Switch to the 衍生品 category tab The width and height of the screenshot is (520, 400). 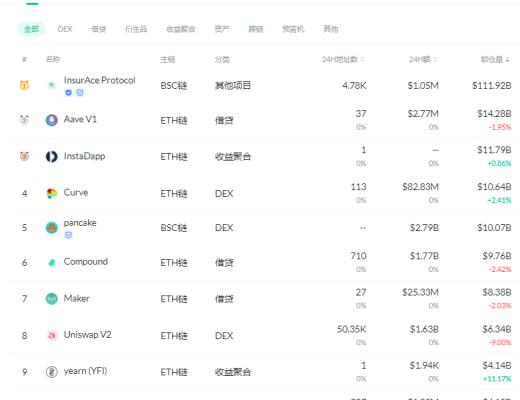136,29
